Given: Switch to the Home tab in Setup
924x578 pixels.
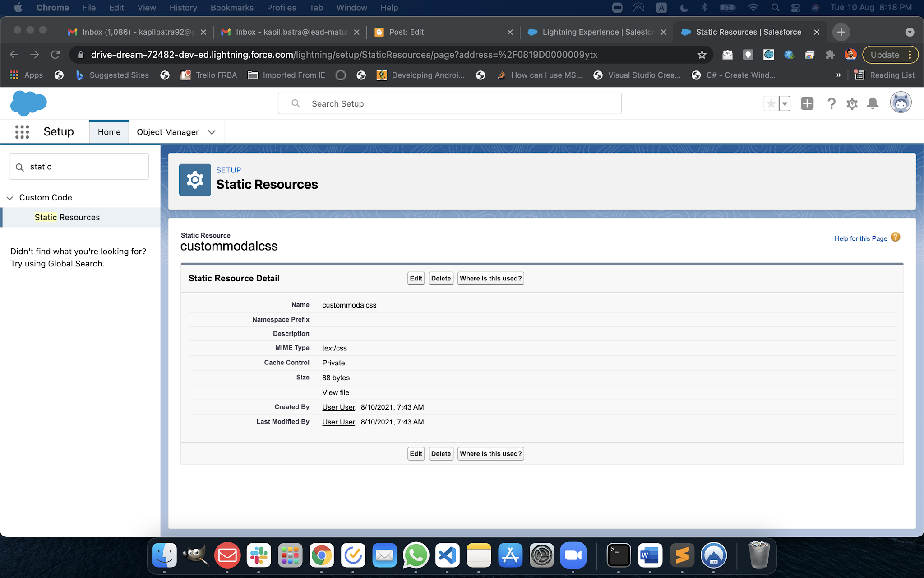Looking at the screenshot, I should pos(109,131).
